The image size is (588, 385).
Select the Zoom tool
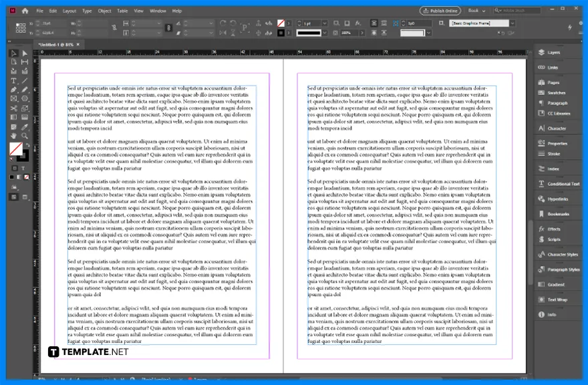point(25,136)
